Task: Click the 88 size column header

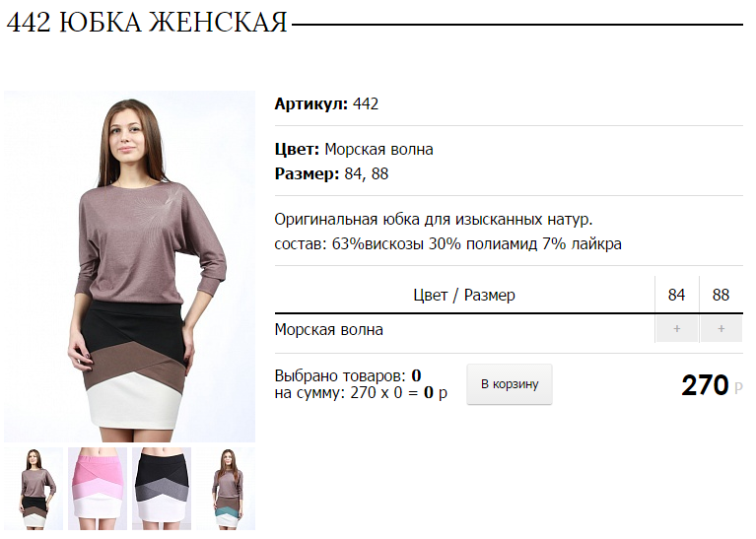Action: 721,295
